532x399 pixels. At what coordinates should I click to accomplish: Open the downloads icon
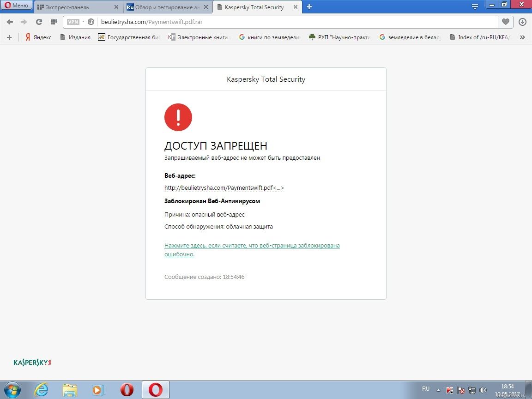(522, 22)
